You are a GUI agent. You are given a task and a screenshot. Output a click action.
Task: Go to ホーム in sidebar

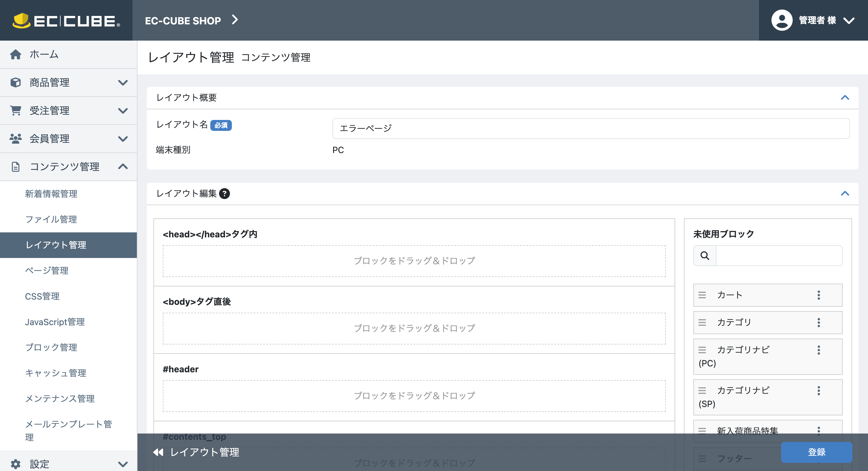point(68,54)
